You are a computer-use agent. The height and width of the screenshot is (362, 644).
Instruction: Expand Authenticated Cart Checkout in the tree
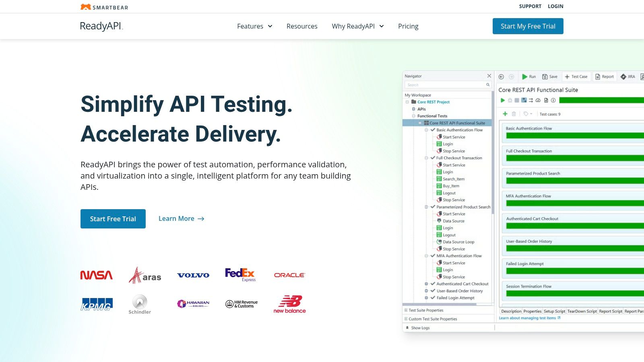[x=426, y=284]
